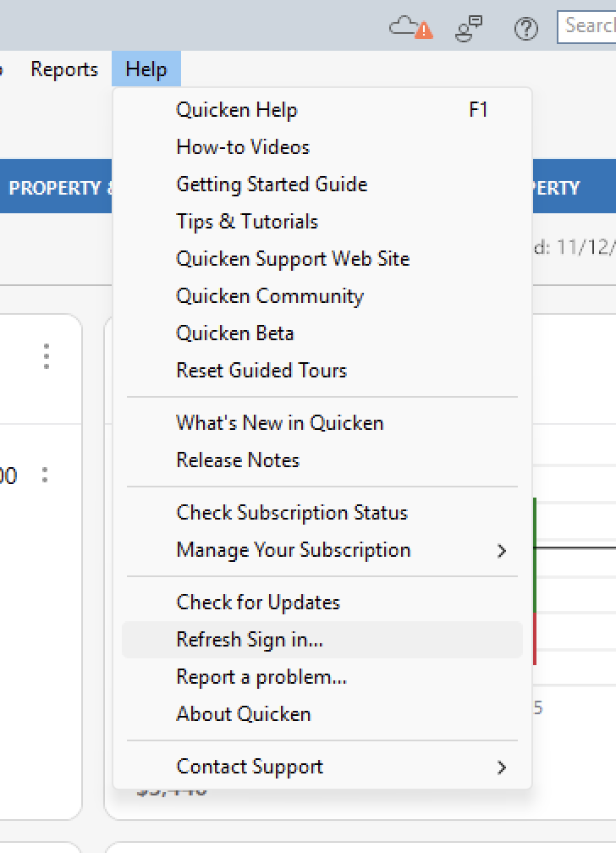The height and width of the screenshot is (853, 616).
Task: Select Quicken Beta option
Action: [322, 333]
